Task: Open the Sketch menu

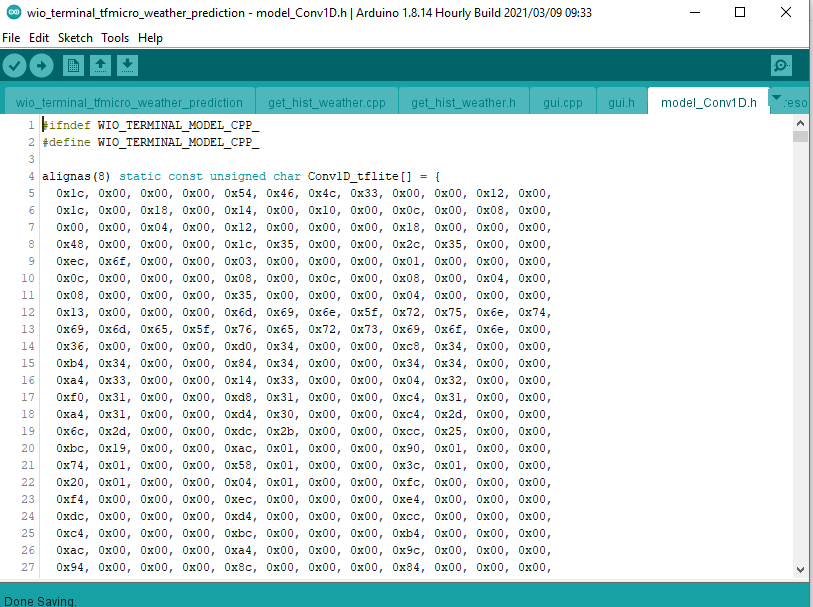Action: tap(75, 38)
